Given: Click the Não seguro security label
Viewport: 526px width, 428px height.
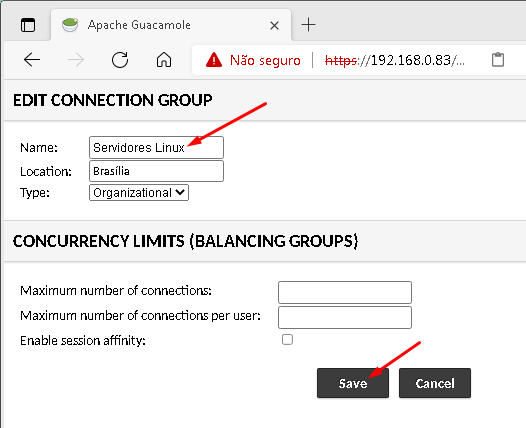Looking at the screenshot, I should 265,60.
